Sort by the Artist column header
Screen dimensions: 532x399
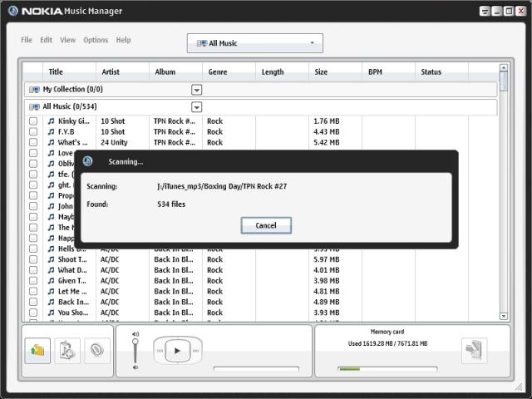(122, 72)
